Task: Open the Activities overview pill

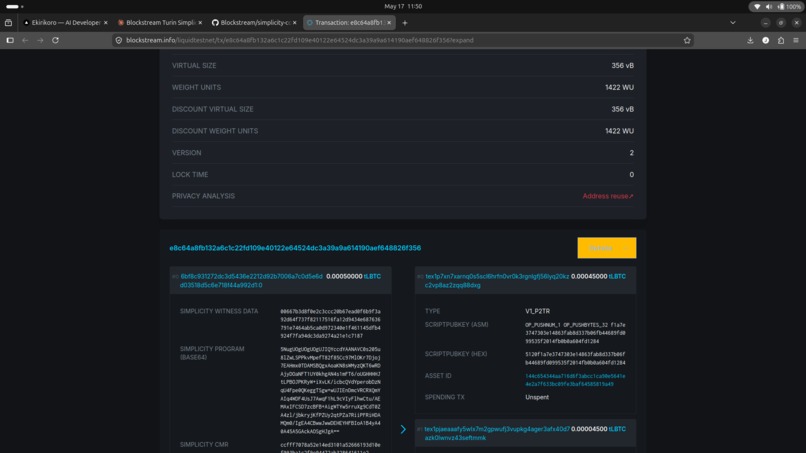Action: coord(14,6)
